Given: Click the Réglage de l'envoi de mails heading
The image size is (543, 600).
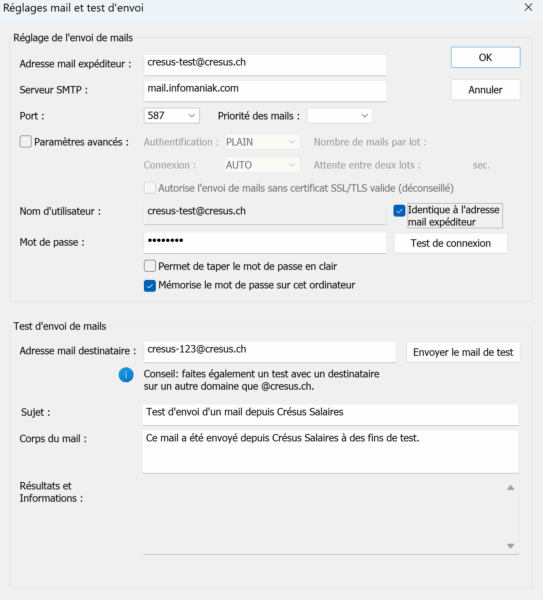Looking at the screenshot, I should point(73,38).
